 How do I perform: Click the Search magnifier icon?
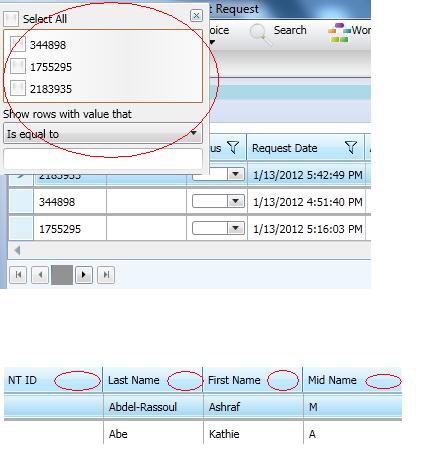(260, 34)
